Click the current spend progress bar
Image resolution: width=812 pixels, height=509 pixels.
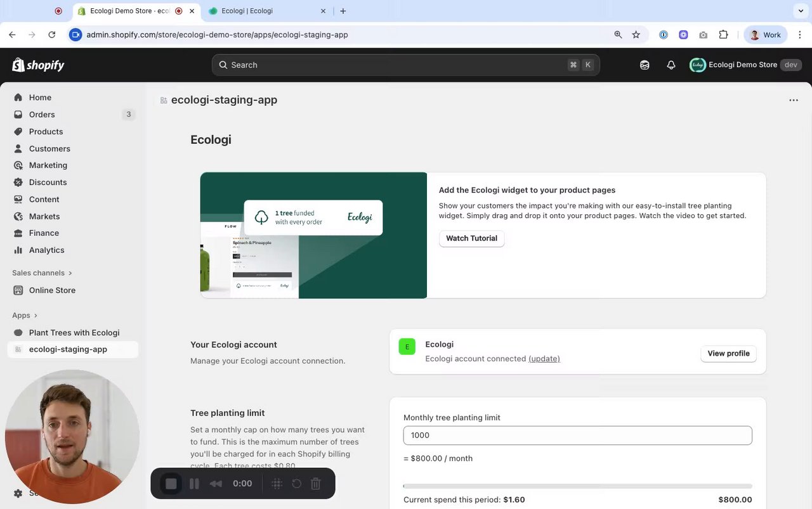[x=578, y=486]
